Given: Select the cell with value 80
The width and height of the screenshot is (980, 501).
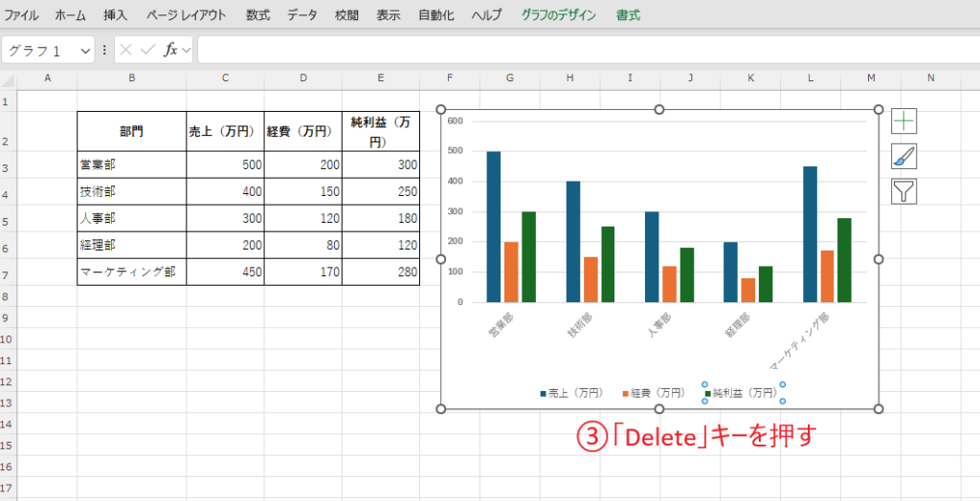Looking at the screenshot, I should click(303, 246).
